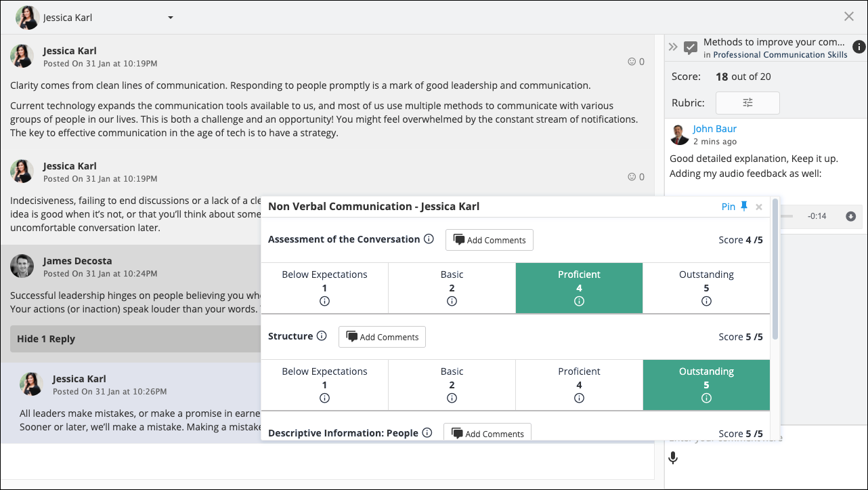868x490 pixels.
Task: Click the audio feedback progress bar
Action: [787, 216]
